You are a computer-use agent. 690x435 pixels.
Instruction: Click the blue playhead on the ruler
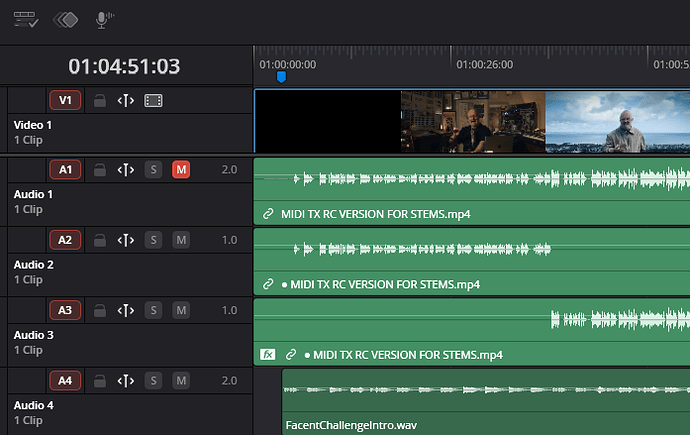(x=281, y=76)
